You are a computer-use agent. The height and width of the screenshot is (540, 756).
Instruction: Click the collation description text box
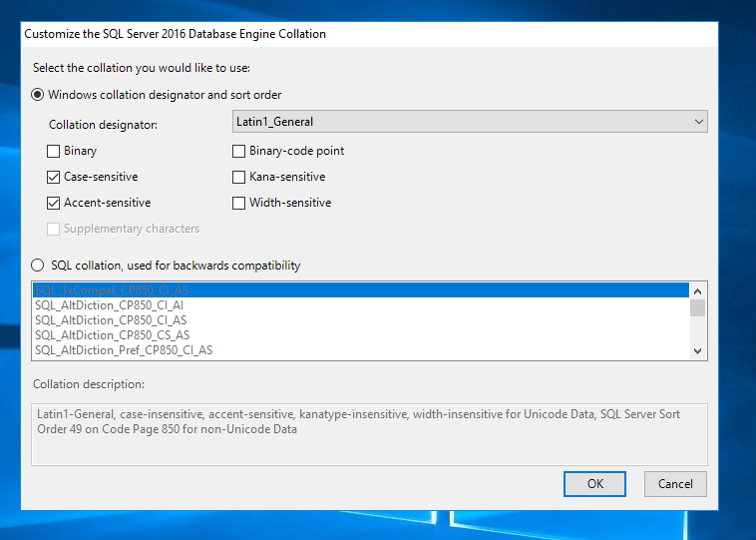coord(369,435)
